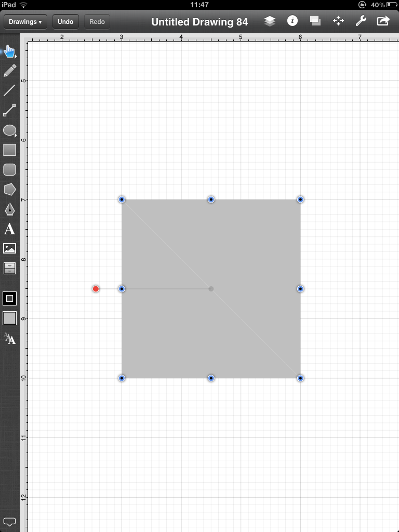Select the Line tool
The width and height of the screenshot is (399, 532).
pos(9,90)
